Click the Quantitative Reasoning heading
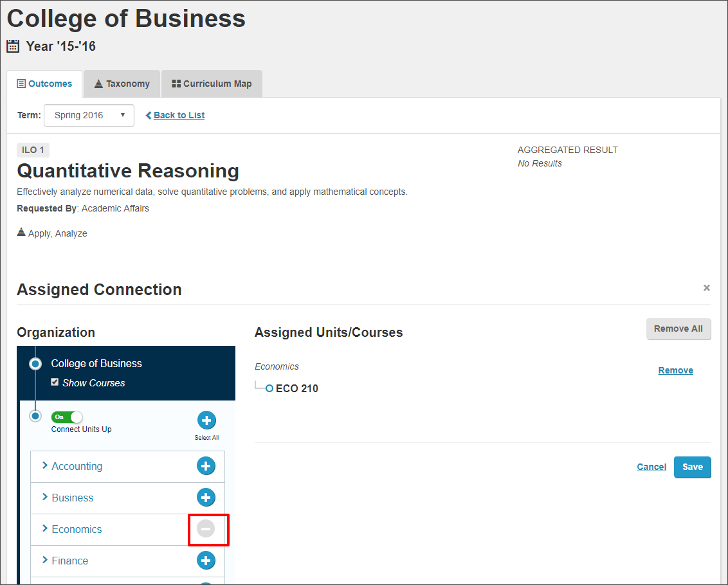Viewport: 728px width, 585px height. (128, 171)
